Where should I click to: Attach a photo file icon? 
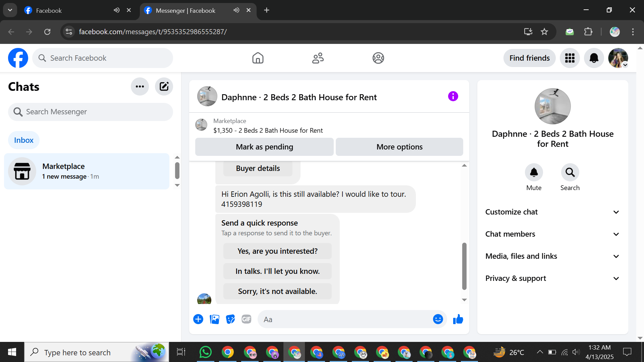tap(214, 319)
